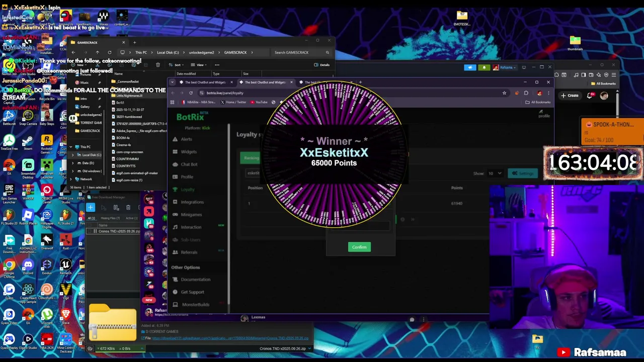
Task: Open the Brave desktop shortcut
Action: coord(65,316)
